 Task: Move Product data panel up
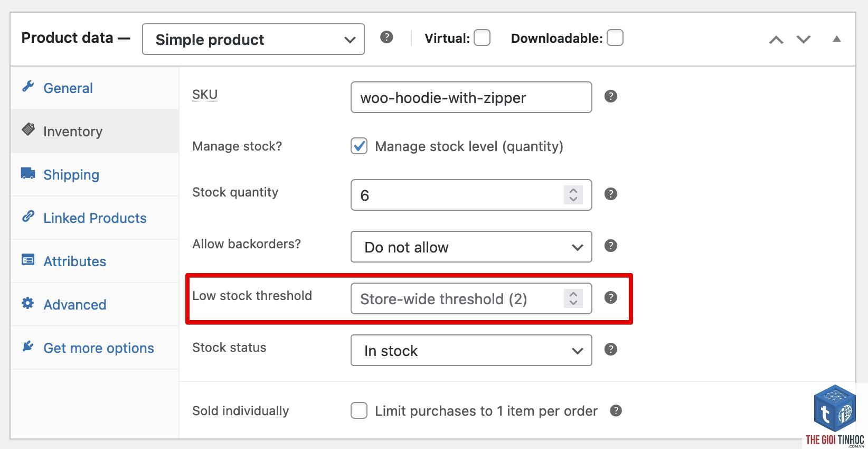click(776, 39)
